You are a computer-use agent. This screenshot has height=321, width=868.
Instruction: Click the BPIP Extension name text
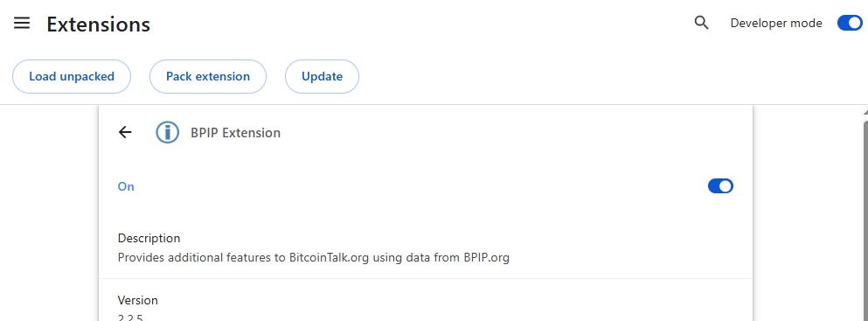pyautogui.click(x=236, y=133)
